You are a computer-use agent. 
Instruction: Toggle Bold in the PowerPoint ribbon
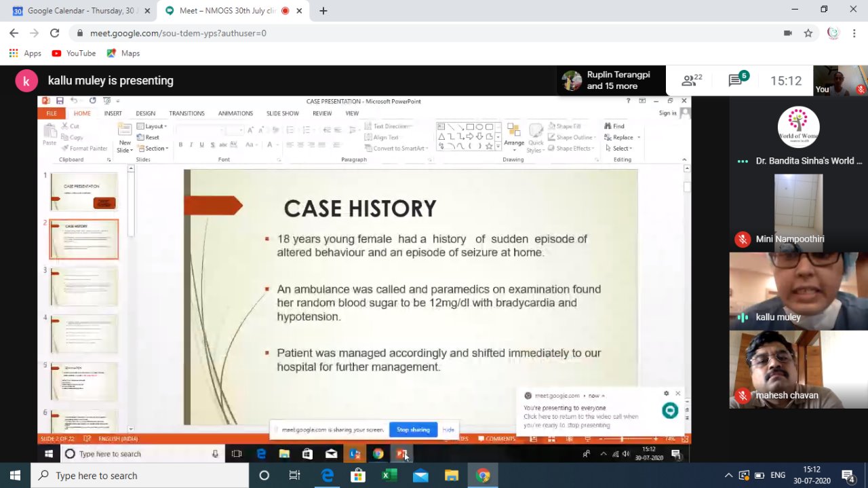click(x=180, y=145)
